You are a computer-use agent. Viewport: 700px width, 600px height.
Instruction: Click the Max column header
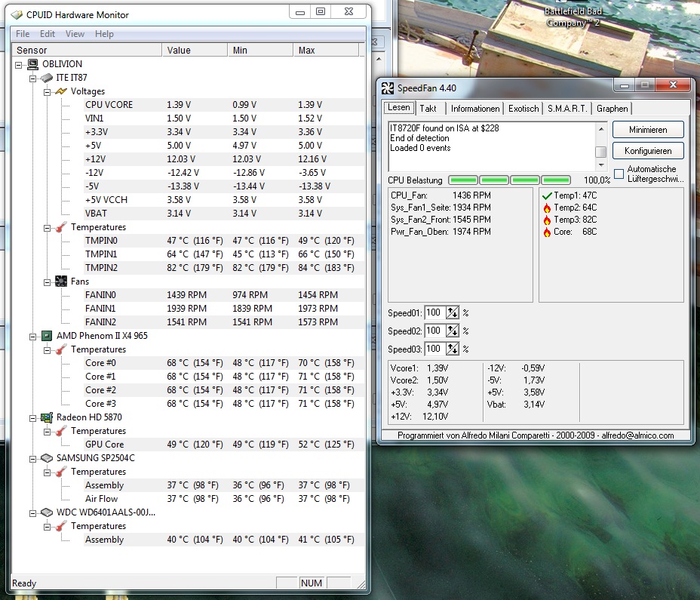pyautogui.click(x=326, y=50)
